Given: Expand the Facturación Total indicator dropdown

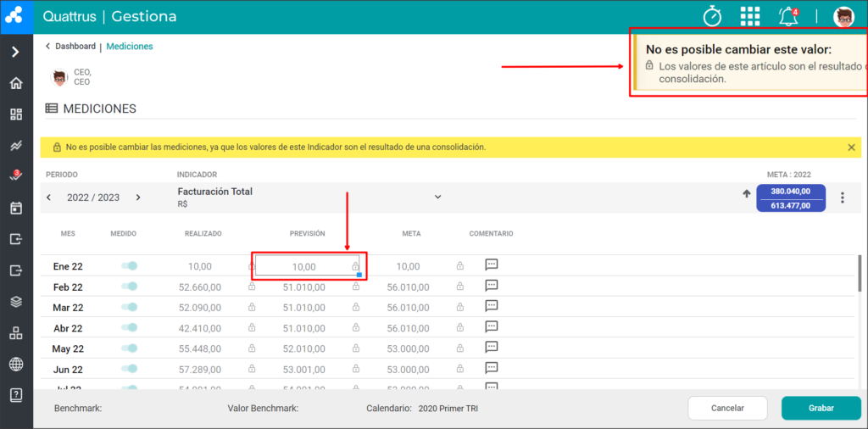Looking at the screenshot, I should [x=437, y=197].
